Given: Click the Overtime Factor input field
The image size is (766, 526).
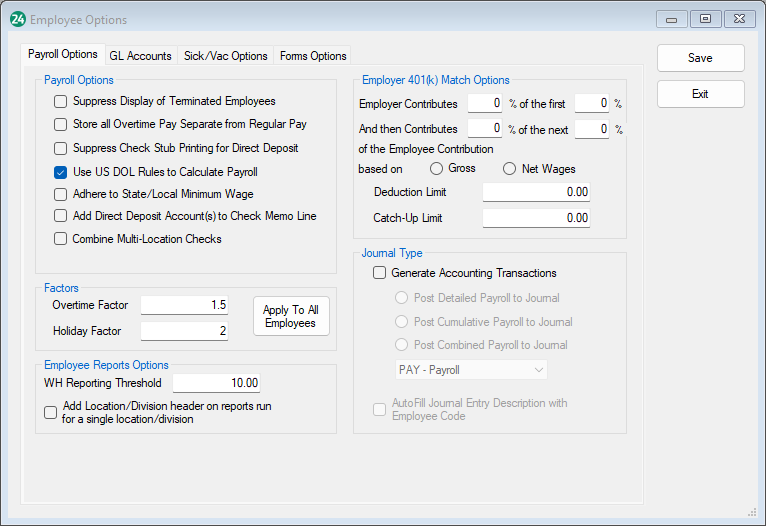Looking at the screenshot, I should point(185,305).
